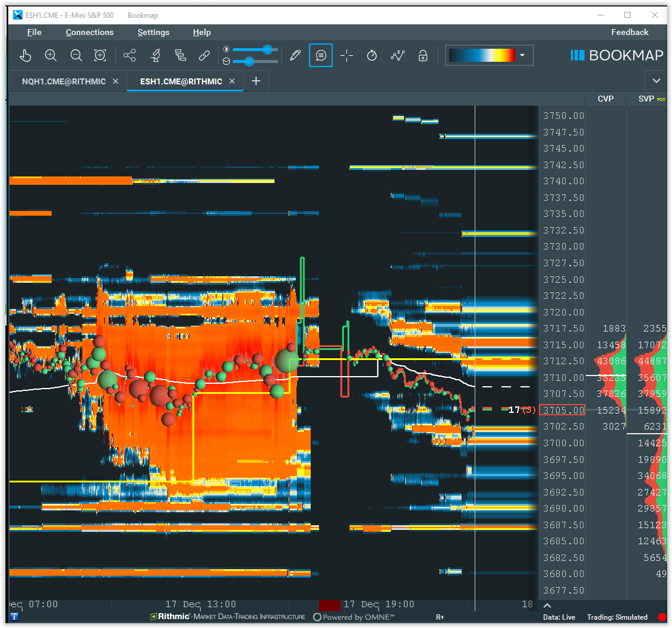Screen dimensions: 672x628
Task: Open the microscope studies icon
Action: pos(155,55)
